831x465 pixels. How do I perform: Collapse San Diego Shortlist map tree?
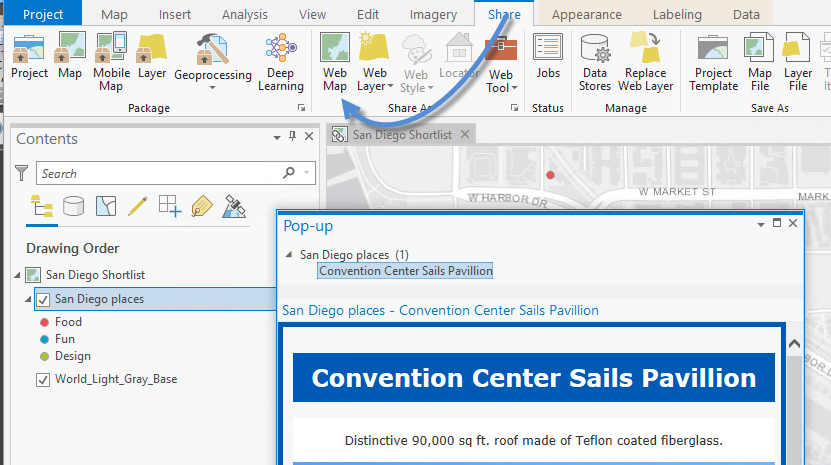click(x=17, y=275)
